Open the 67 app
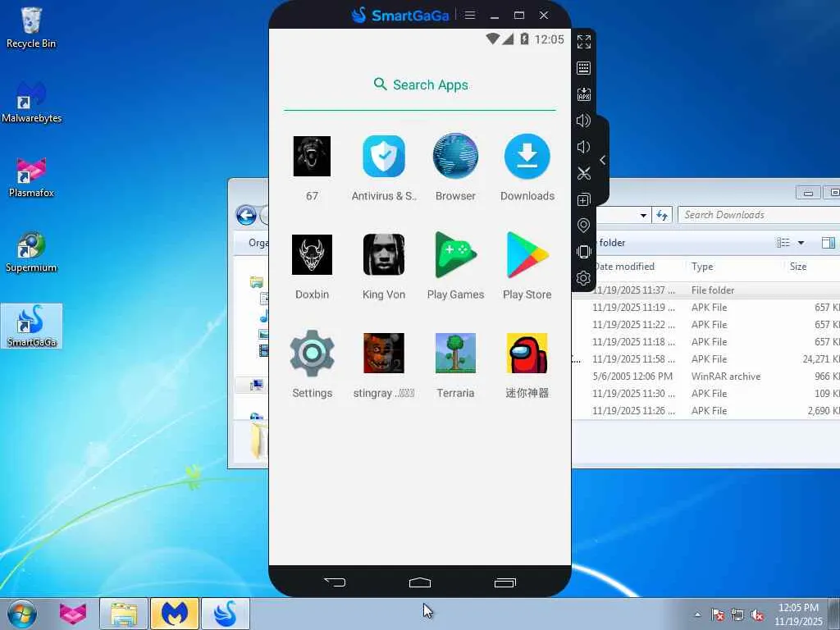The height and width of the screenshot is (630, 840). pyautogui.click(x=312, y=157)
